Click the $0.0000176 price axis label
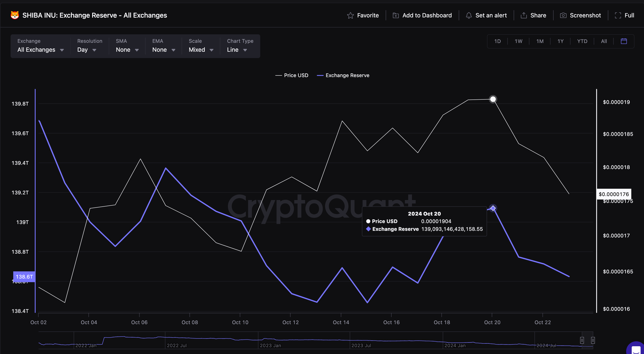 [614, 194]
